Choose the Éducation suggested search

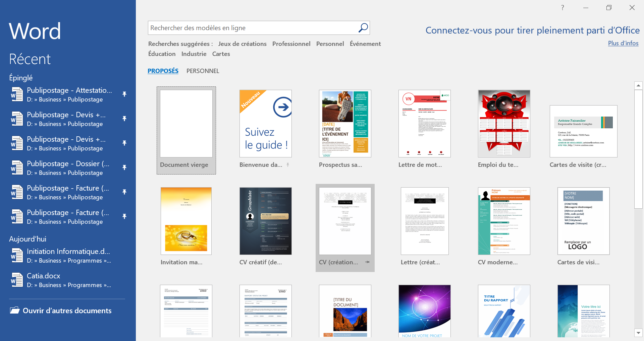click(162, 54)
